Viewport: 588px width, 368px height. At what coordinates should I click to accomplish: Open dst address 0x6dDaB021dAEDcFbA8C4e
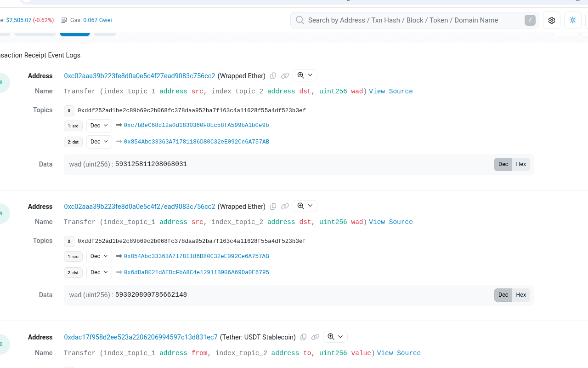click(x=197, y=272)
